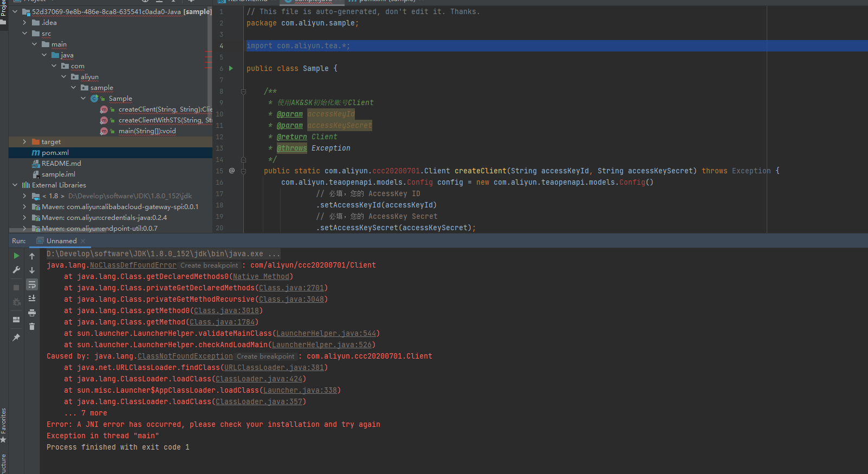The image size is (868, 474).
Task: Open URLClassLoader.java:381 stack trace link
Action: tap(274, 368)
